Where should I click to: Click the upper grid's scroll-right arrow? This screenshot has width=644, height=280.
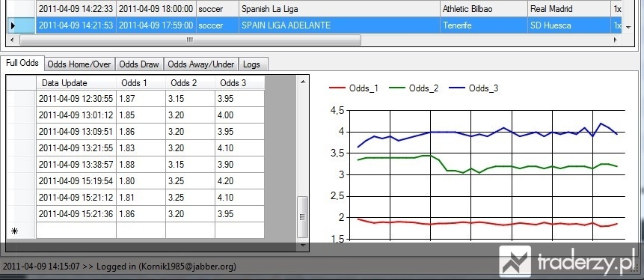pos(616,40)
